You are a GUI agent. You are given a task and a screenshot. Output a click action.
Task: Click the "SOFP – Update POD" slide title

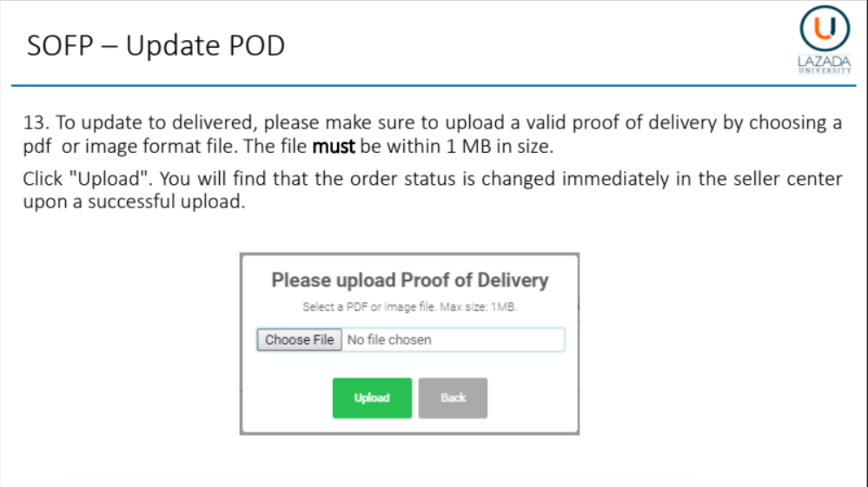(156, 45)
